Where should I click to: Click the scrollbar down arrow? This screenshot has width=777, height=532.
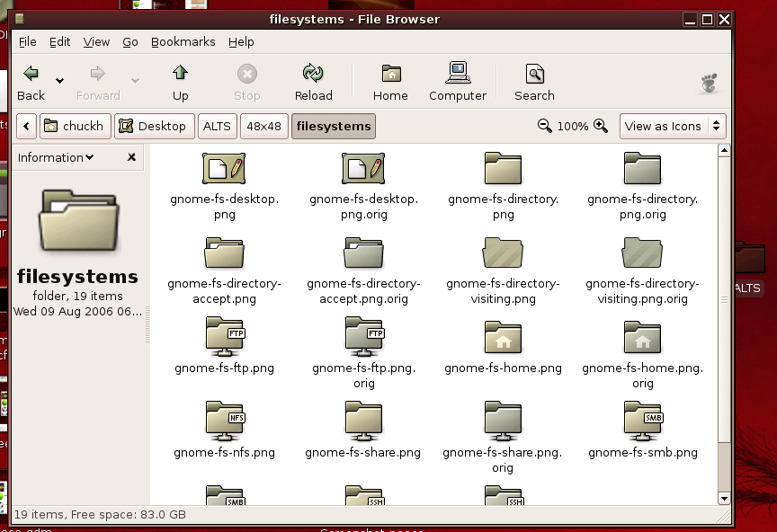coord(724,499)
